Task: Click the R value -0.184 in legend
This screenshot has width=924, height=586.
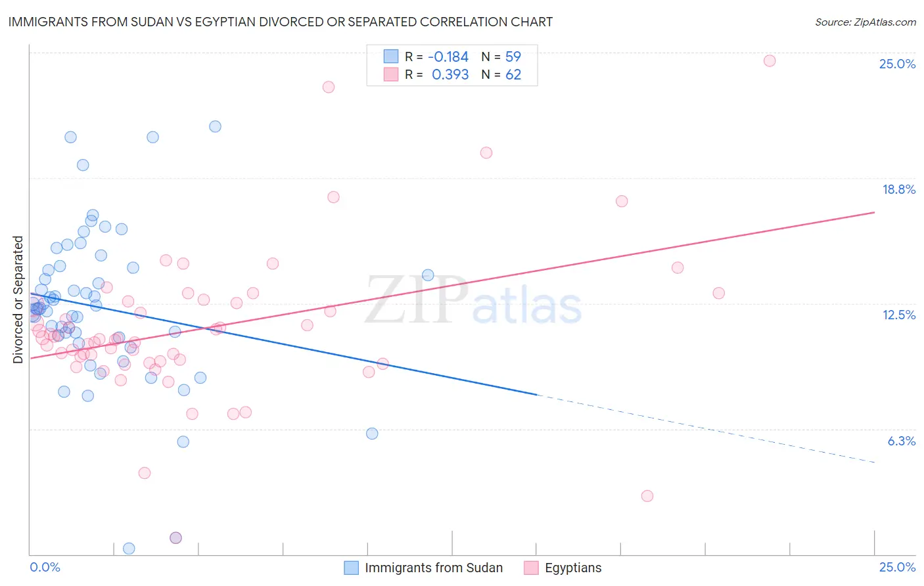Action: [x=448, y=56]
